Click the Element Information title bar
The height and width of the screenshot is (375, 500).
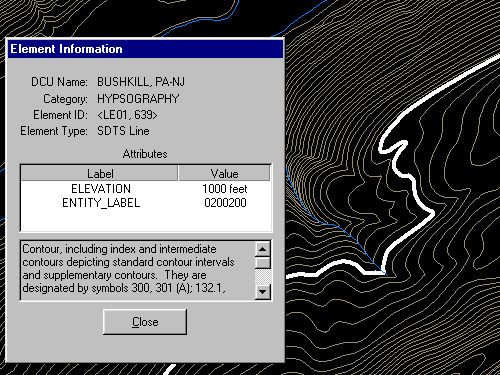tap(145, 49)
